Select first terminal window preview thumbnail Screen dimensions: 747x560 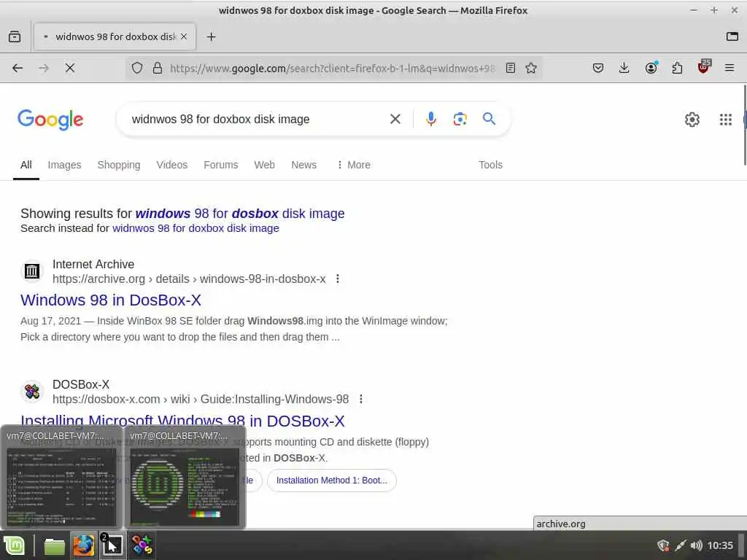(61, 478)
